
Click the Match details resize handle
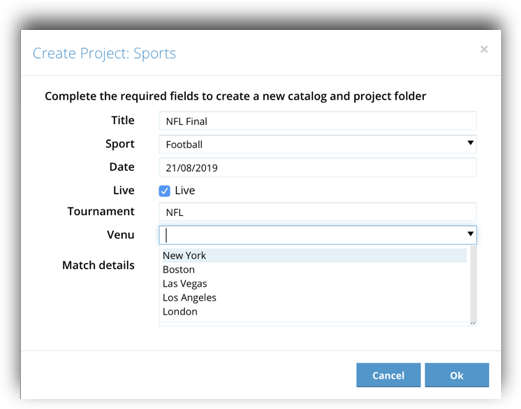pyautogui.click(x=473, y=322)
